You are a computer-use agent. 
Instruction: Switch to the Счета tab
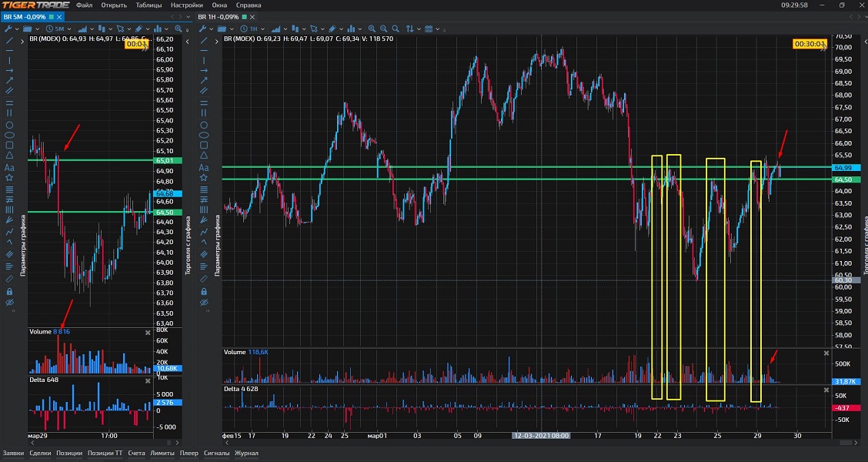[x=136, y=453]
